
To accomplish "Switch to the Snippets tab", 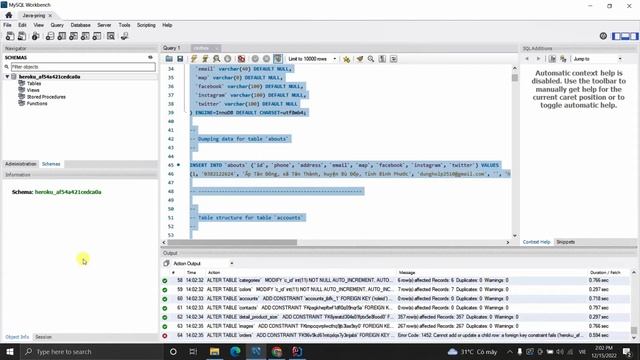I will tap(566, 242).
